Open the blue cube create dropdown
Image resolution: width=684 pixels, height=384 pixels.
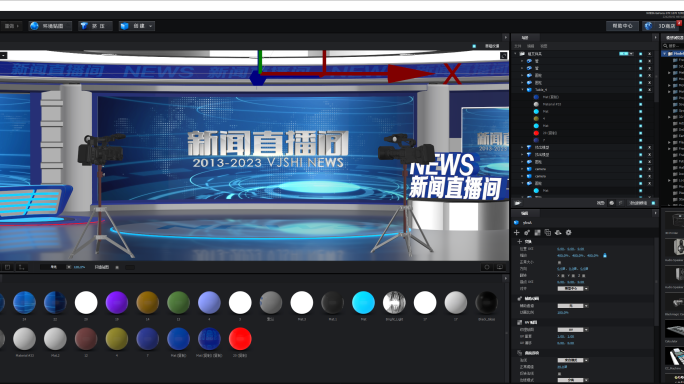(137, 26)
